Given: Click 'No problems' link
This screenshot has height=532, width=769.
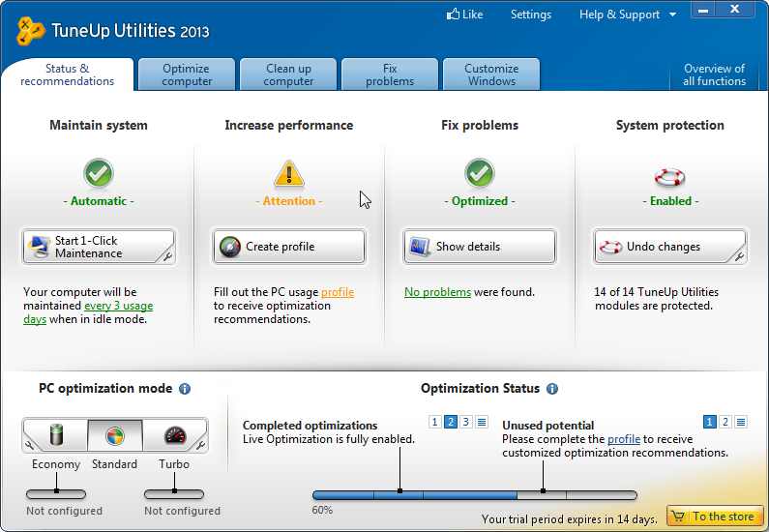Looking at the screenshot, I should pyautogui.click(x=437, y=292).
